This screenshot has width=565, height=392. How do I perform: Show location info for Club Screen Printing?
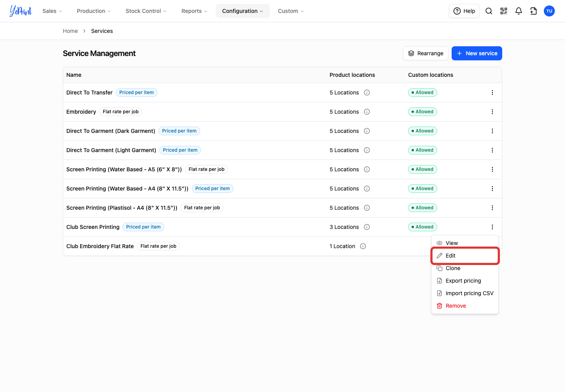pyautogui.click(x=367, y=227)
